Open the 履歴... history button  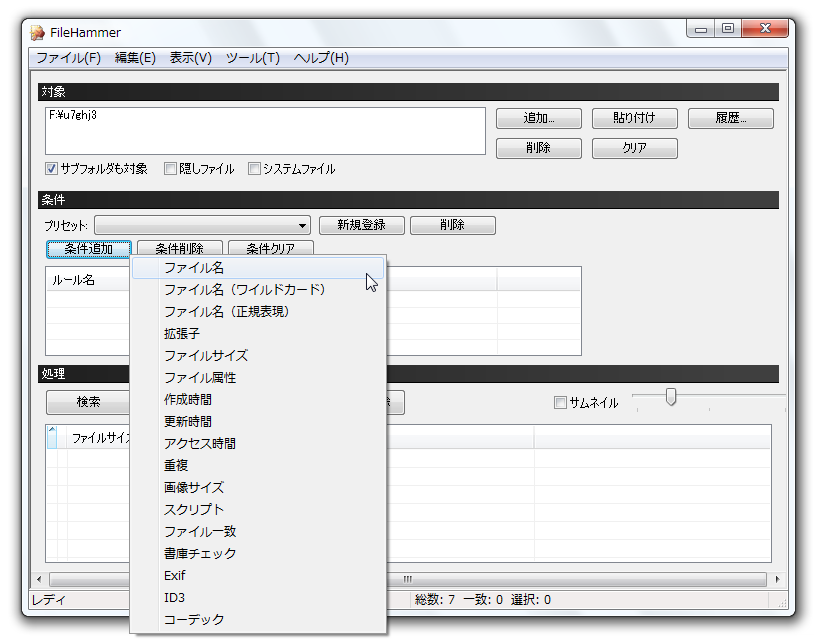coord(731,118)
